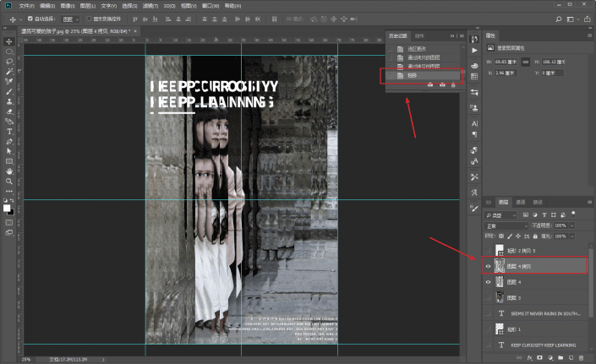Select the Horizontal Type tool
Image resolution: width=596 pixels, height=364 pixels.
pos(9,132)
